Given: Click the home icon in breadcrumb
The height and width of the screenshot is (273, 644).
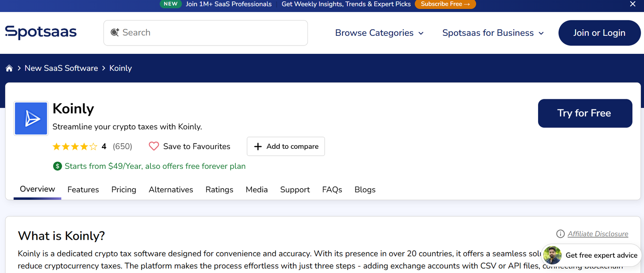Looking at the screenshot, I should coord(9,68).
